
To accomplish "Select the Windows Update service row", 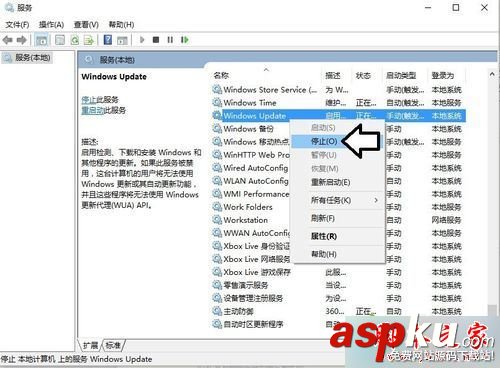I will 339,116.
